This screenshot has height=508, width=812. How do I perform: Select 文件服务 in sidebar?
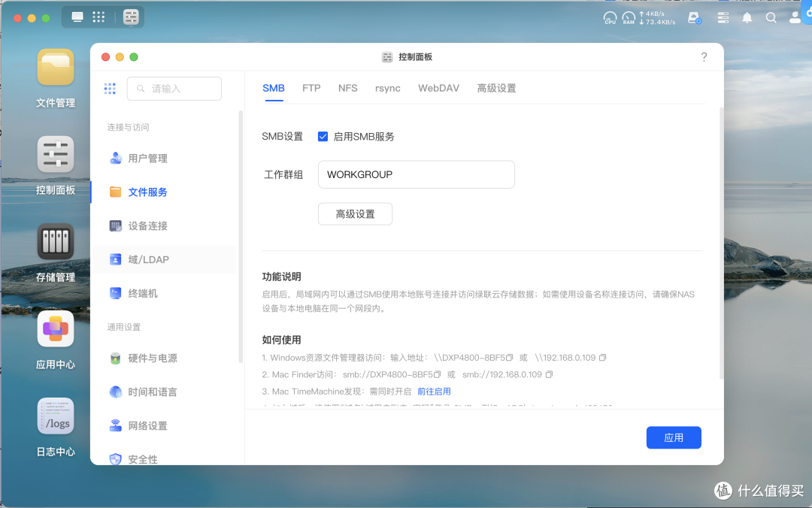[165, 192]
